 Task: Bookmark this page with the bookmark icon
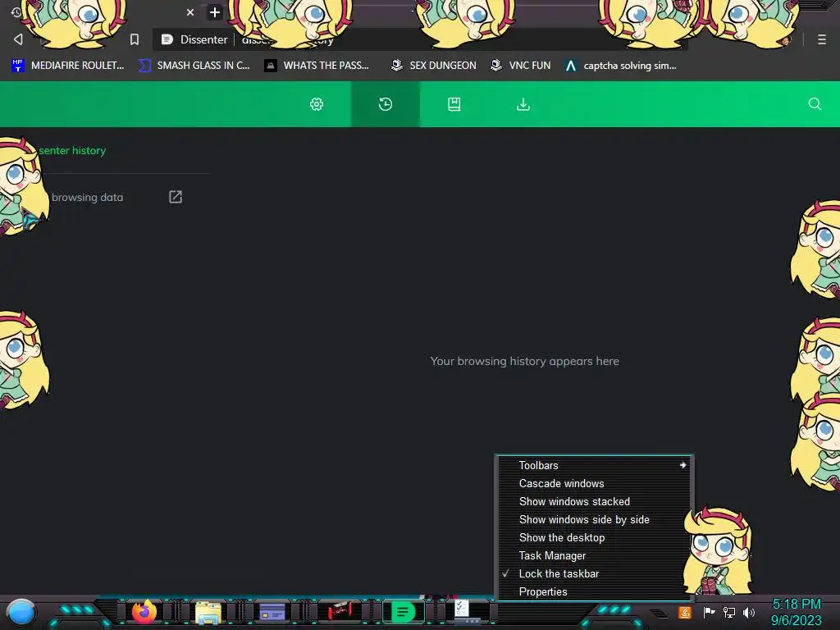[x=135, y=39]
